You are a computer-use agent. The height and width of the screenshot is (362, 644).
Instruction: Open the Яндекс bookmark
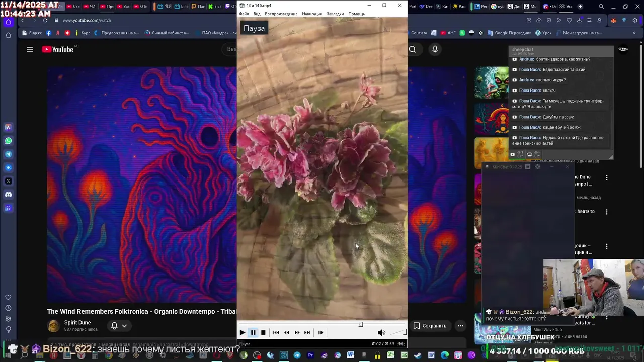[x=32, y=33]
